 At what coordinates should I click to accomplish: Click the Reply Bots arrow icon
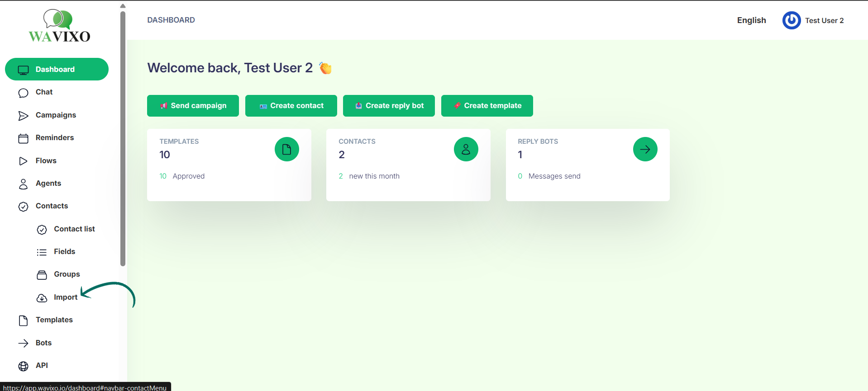click(x=645, y=149)
